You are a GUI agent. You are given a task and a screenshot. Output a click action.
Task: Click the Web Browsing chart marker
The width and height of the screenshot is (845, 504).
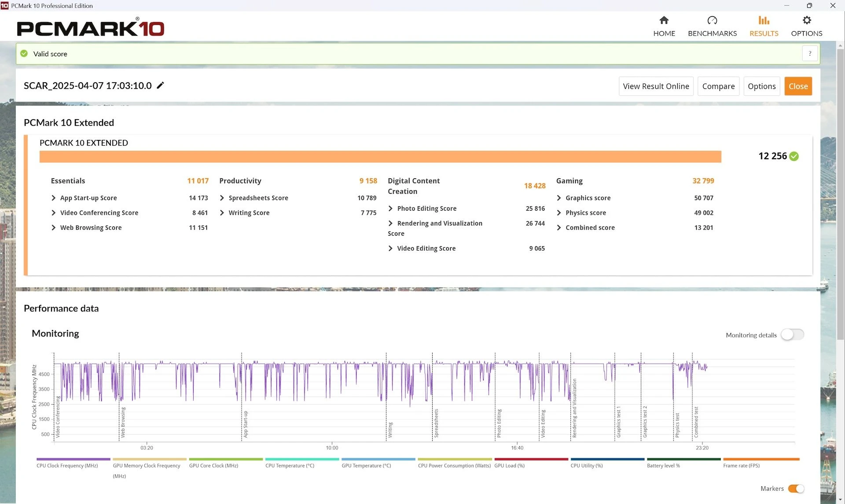[123, 422]
